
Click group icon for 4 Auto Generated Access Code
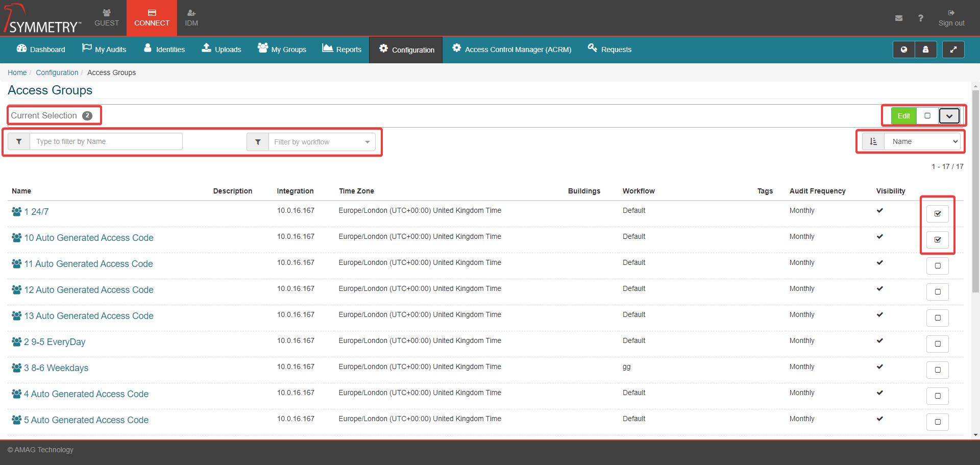[x=17, y=394]
